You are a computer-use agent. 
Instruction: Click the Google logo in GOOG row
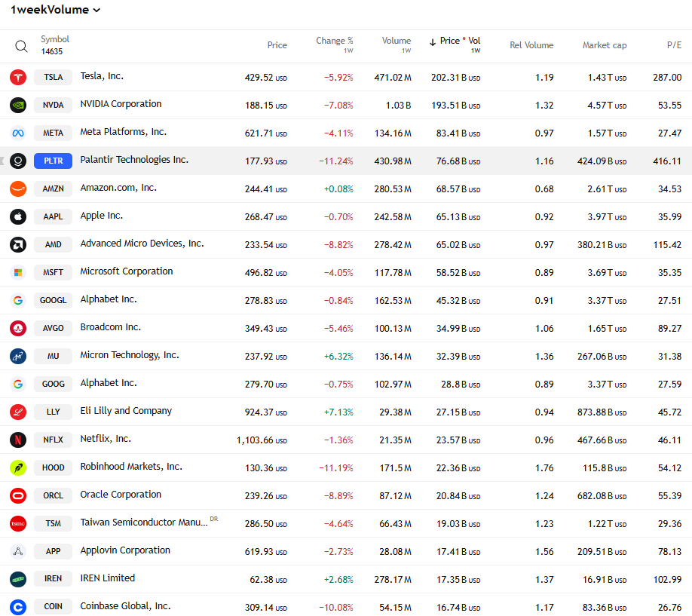tap(18, 384)
